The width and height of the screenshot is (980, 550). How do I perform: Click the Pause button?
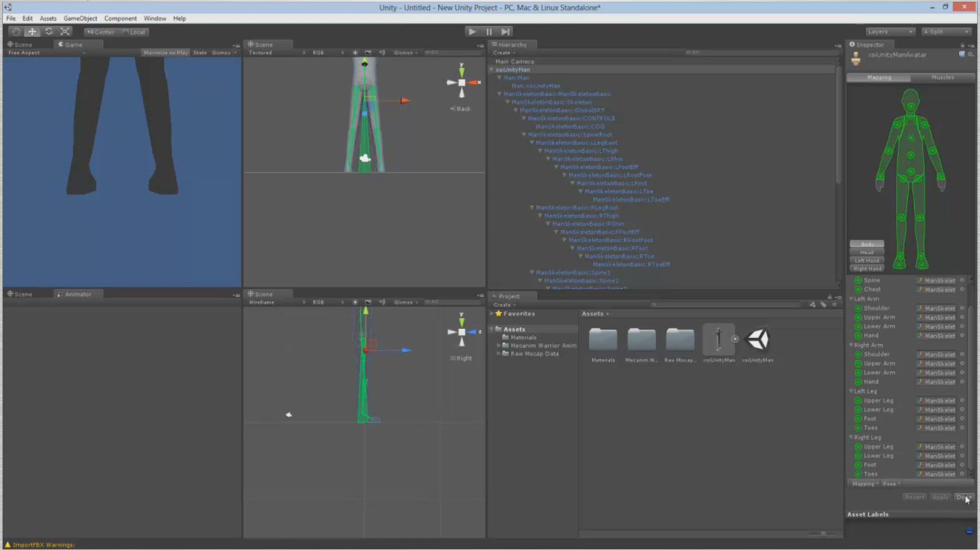pos(489,32)
